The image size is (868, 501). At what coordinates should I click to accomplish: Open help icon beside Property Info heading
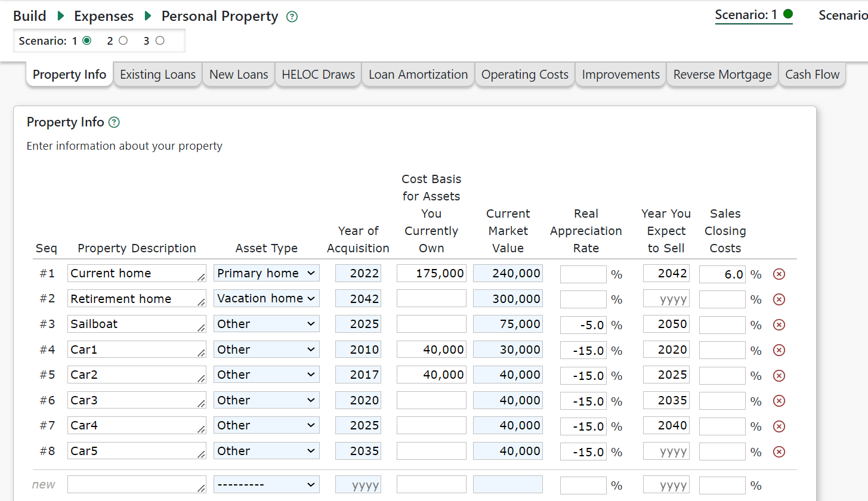(115, 122)
